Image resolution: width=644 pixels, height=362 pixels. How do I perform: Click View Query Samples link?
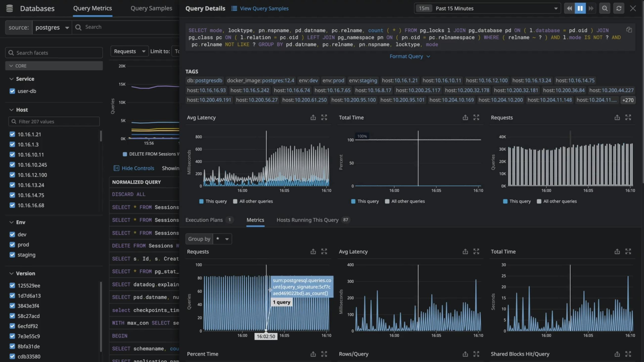click(264, 8)
